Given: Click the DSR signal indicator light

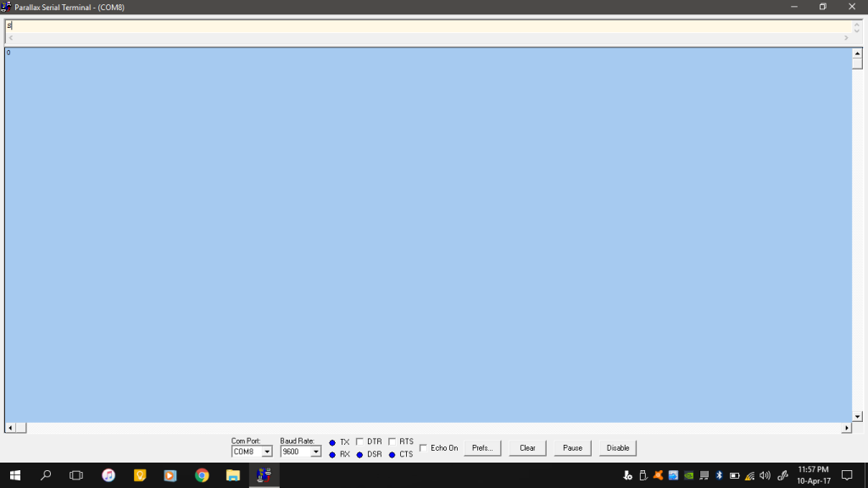Looking at the screenshot, I should point(359,455).
